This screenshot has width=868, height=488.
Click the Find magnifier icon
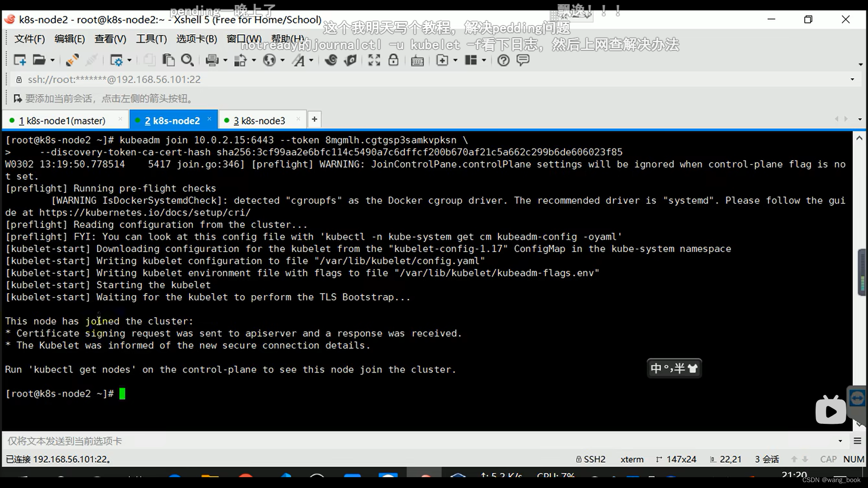point(187,60)
